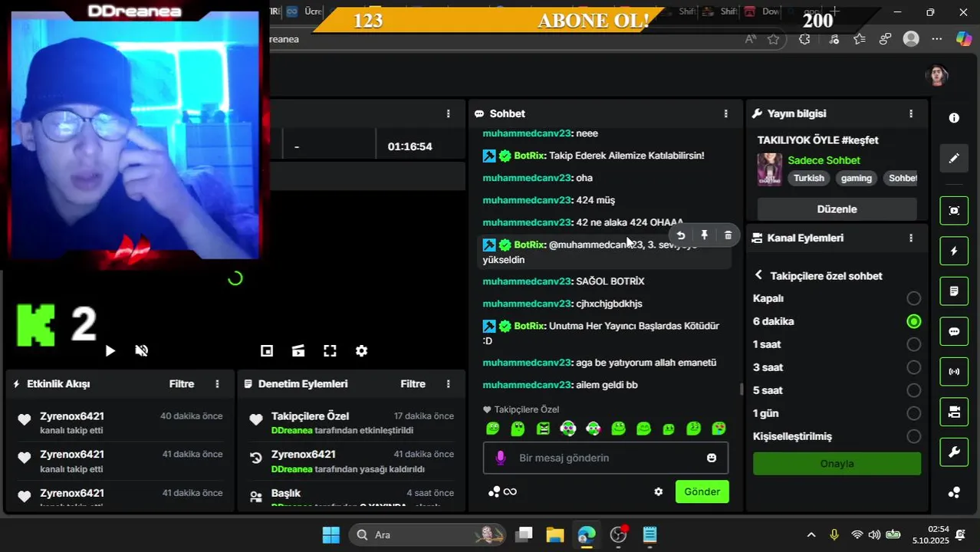Click the stream category thumbnail image
980x552 pixels.
pos(770,169)
